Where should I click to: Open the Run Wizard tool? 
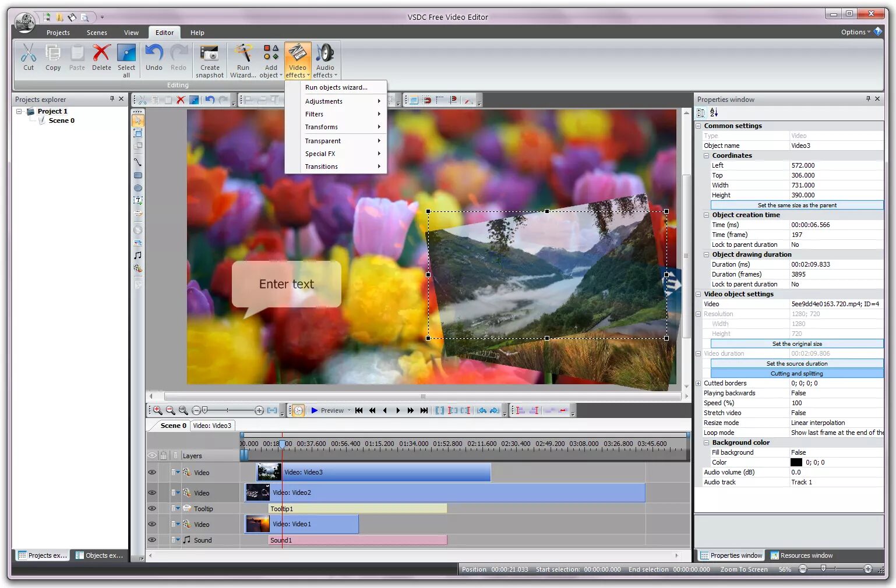point(243,54)
